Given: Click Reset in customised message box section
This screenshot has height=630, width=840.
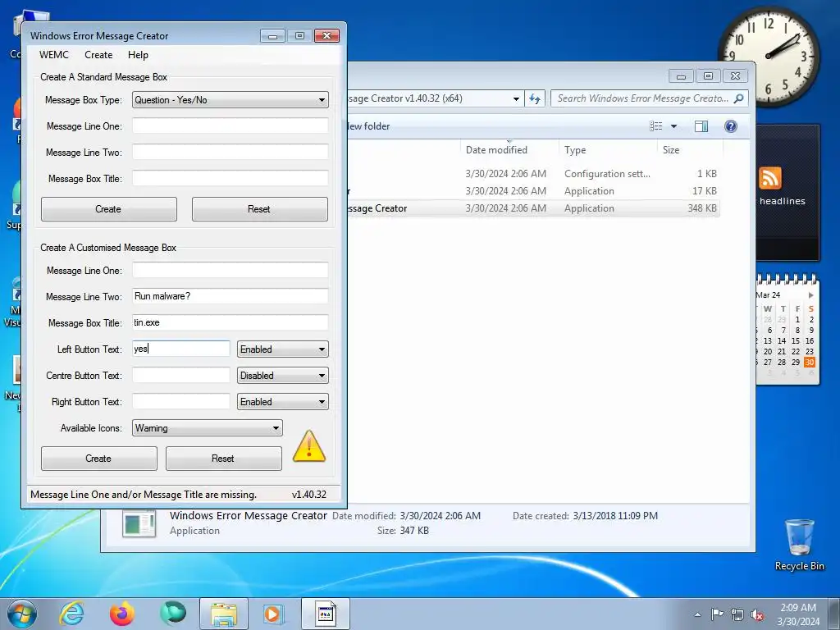Looking at the screenshot, I should (224, 459).
